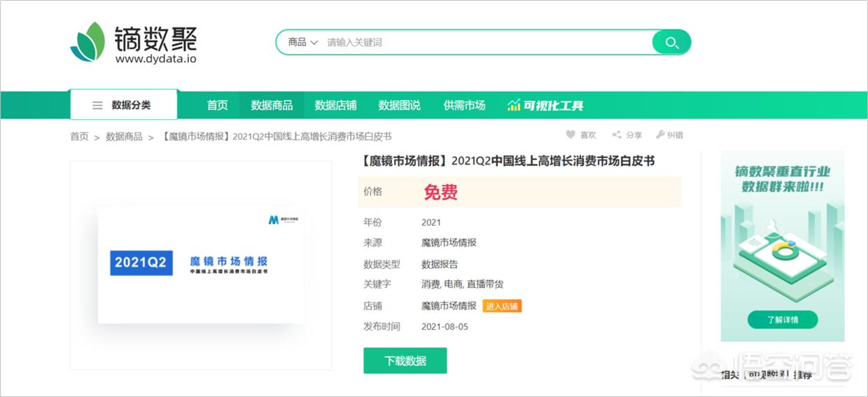Click the 2021 year value

(x=431, y=223)
